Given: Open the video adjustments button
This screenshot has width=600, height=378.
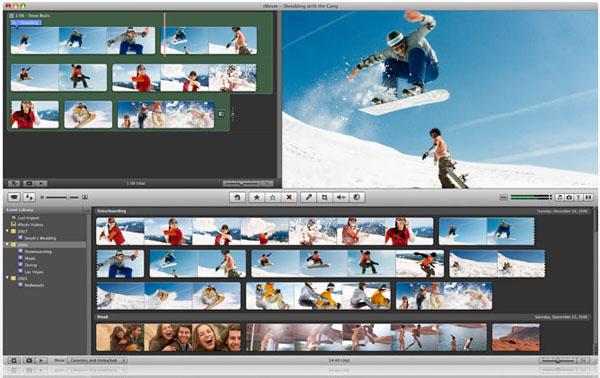Looking at the screenshot, I should (x=357, y=197).
